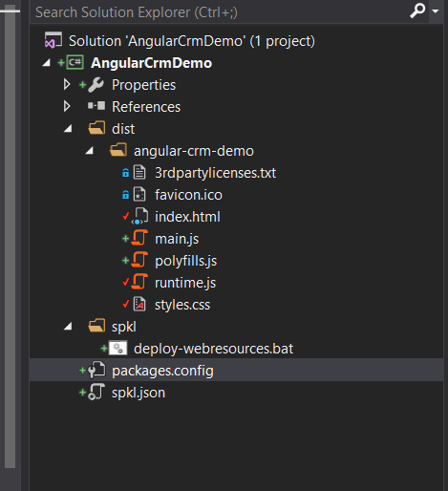Click green plus beside main.js
The width and height of the screenshot is (448, 491).
(126, 239)
